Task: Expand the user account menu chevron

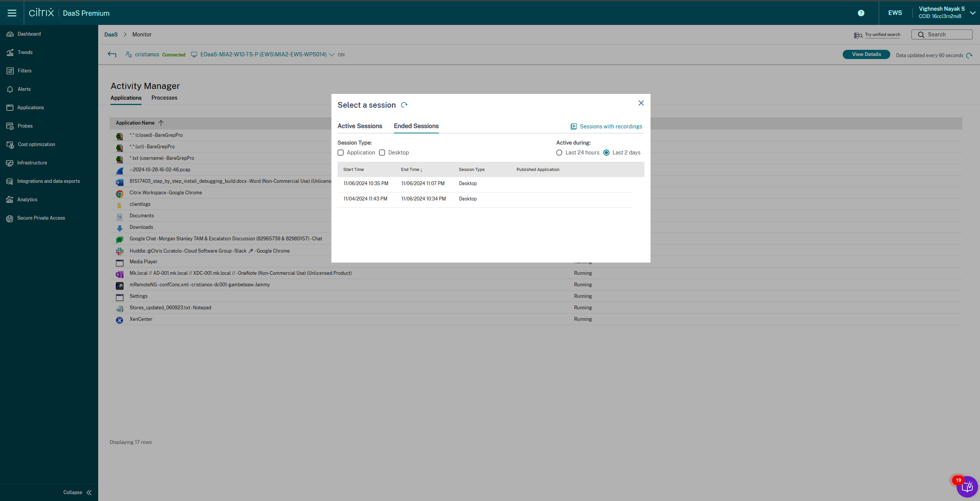Action: coord(972,13)
